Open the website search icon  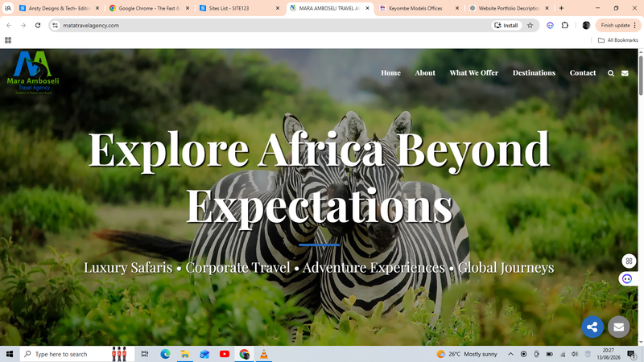tap(611, 73)
